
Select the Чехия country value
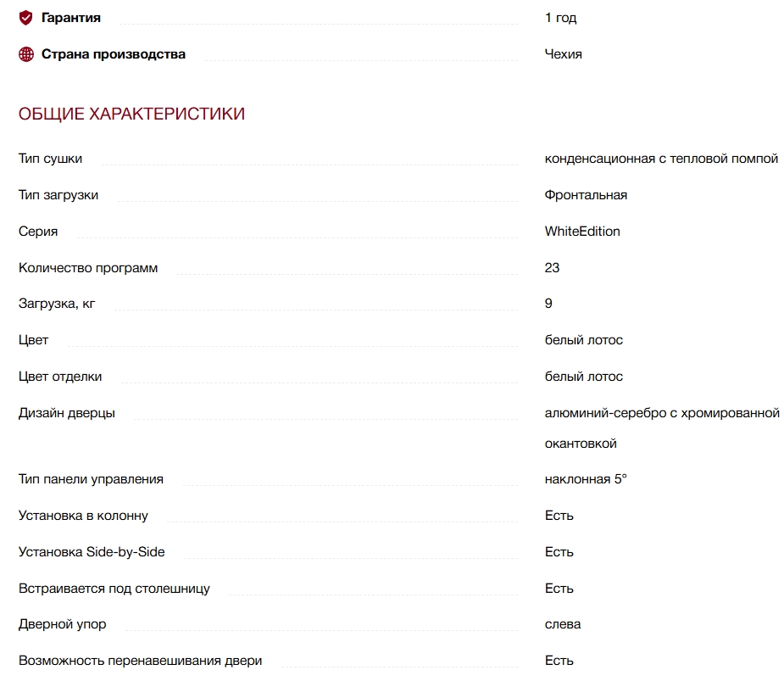(x=563, y=54)
